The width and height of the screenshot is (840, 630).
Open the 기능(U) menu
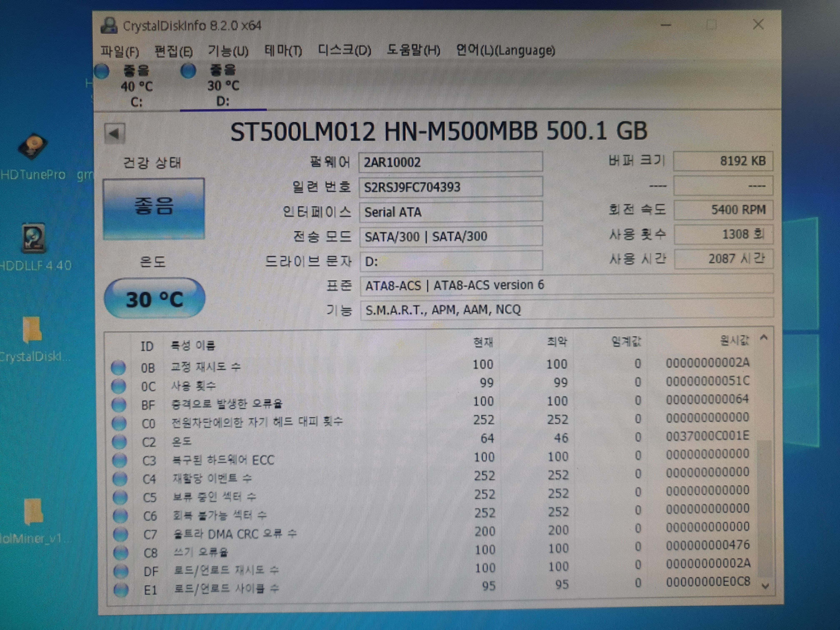228,51
